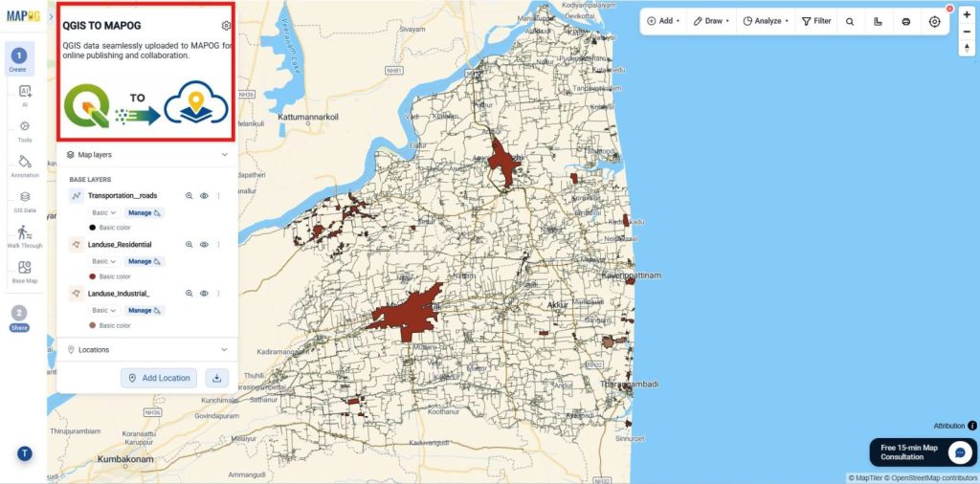Select step 1 Create

[19, 59]
